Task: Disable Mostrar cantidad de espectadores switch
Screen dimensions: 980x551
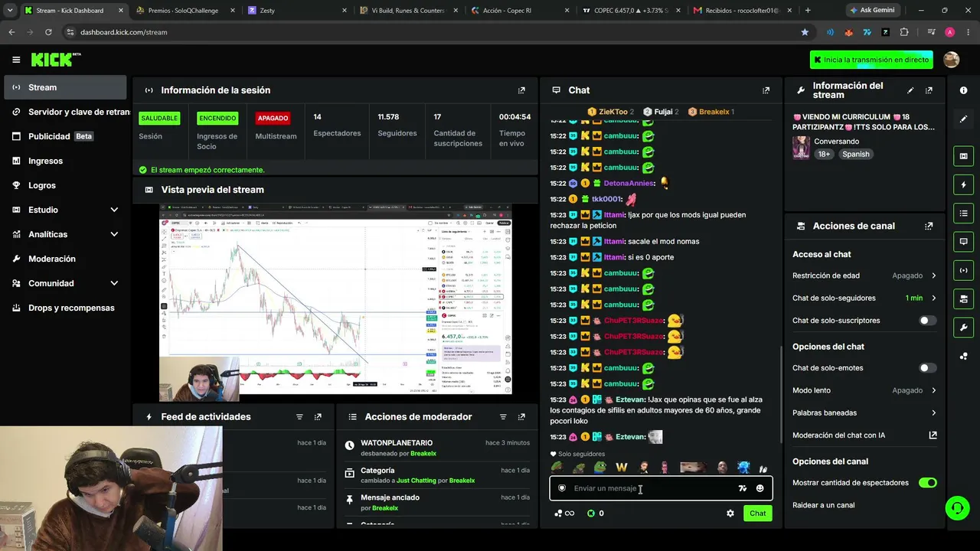Action: click(x=927, y=483)
